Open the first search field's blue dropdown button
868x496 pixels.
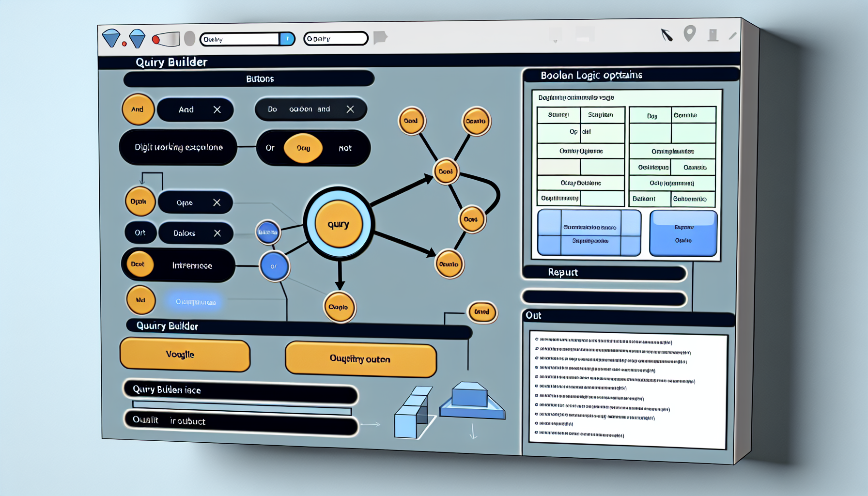point(287,39)
